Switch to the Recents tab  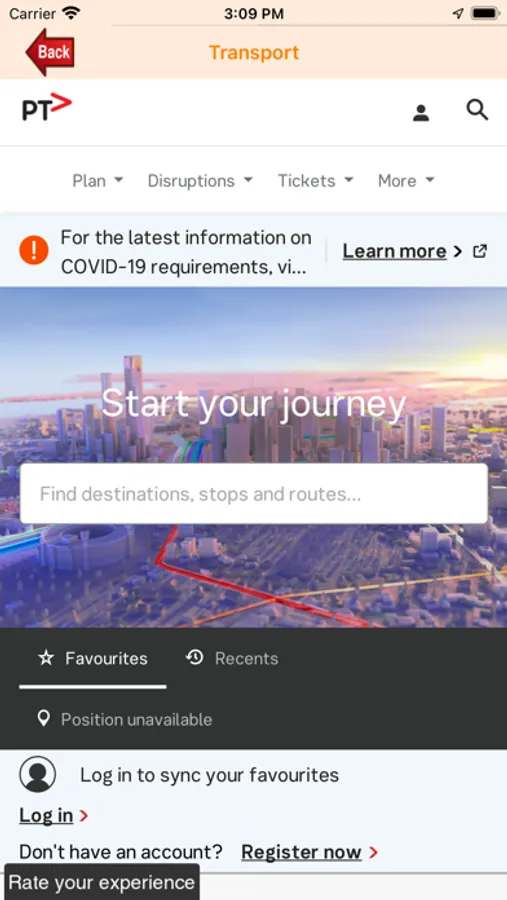coord(233,658)
